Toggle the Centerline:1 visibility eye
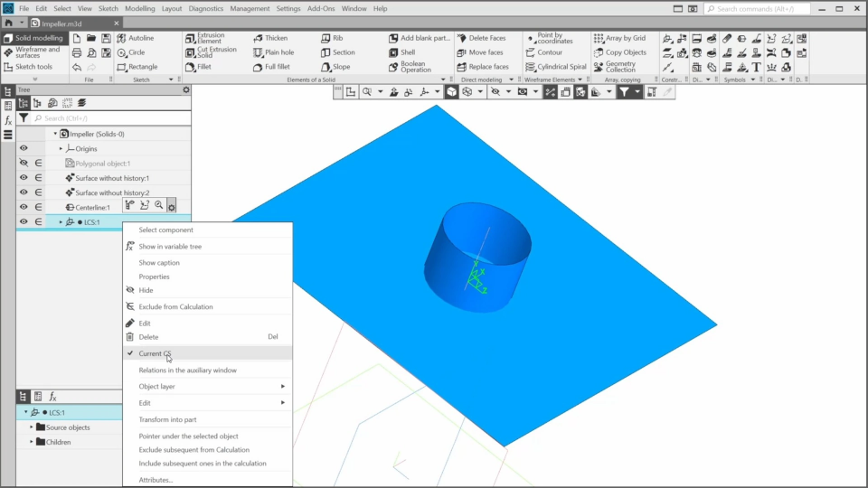The height and width of the screenshot is (488, 868). tap(24, 207)
